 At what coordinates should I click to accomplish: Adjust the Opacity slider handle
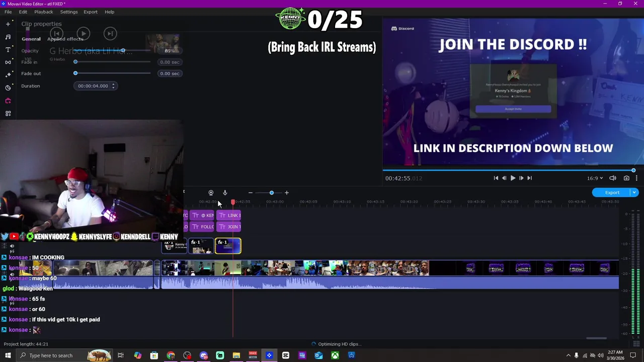[123, 51]
